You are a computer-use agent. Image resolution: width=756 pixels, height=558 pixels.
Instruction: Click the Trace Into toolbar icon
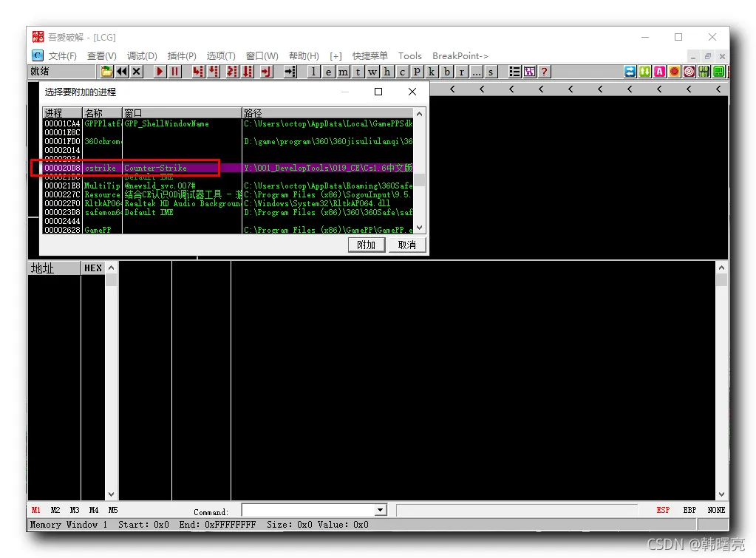coord(232,72)
